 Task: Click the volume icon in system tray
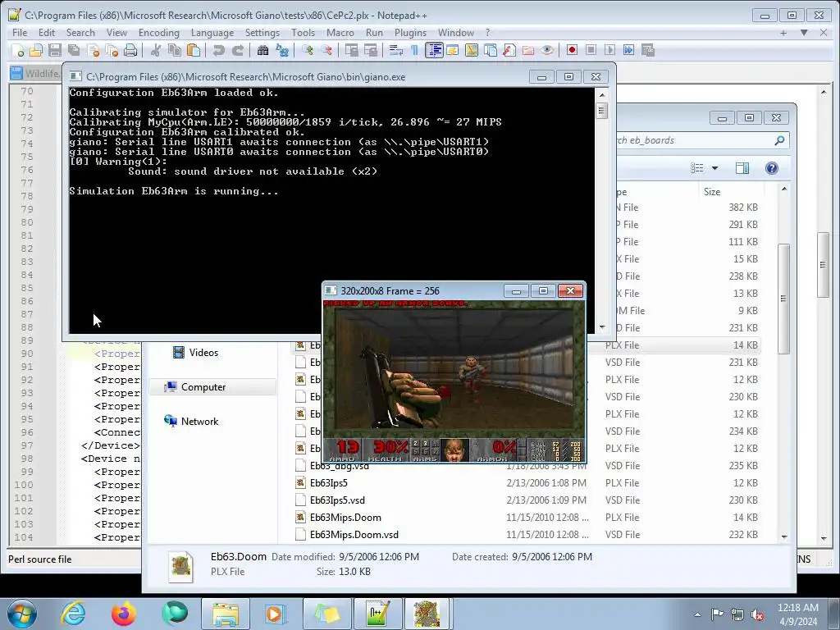[757, 614]
